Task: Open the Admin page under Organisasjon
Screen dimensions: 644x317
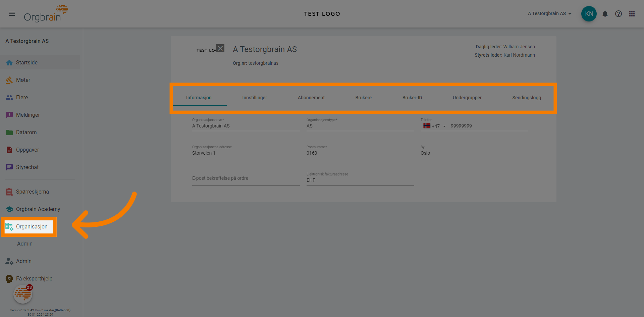Action: [x=24, y=244]
